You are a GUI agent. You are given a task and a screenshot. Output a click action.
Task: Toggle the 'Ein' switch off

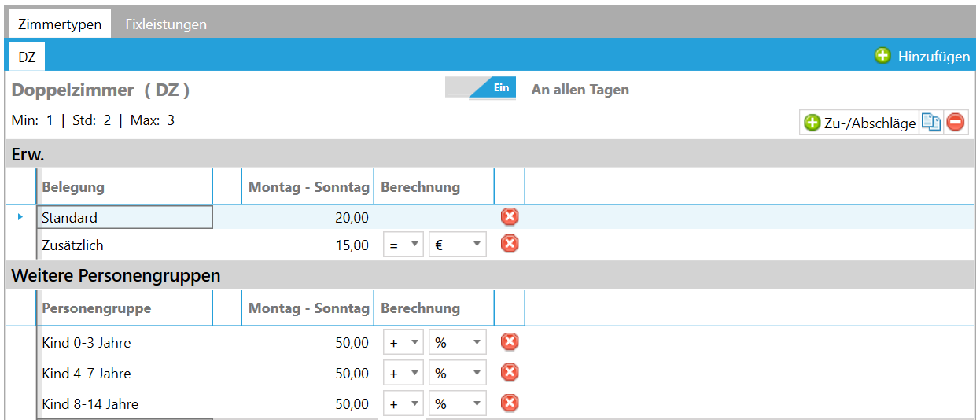pos(481,88)
